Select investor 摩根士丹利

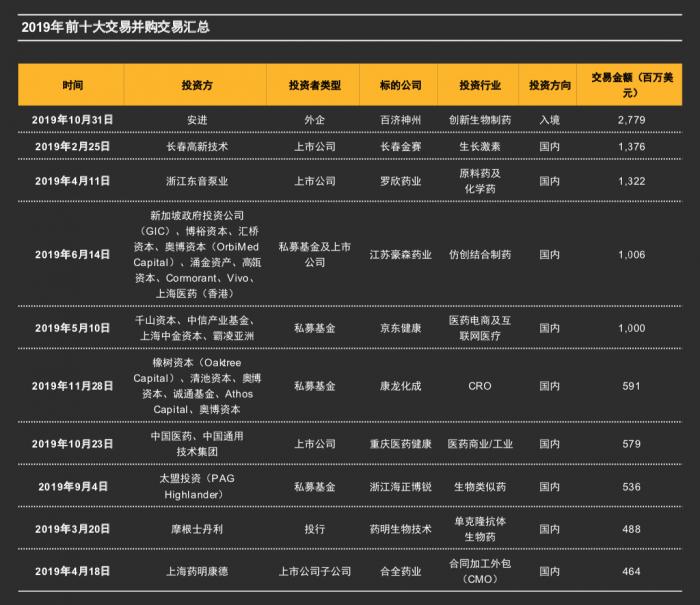[x=197, y=529]
